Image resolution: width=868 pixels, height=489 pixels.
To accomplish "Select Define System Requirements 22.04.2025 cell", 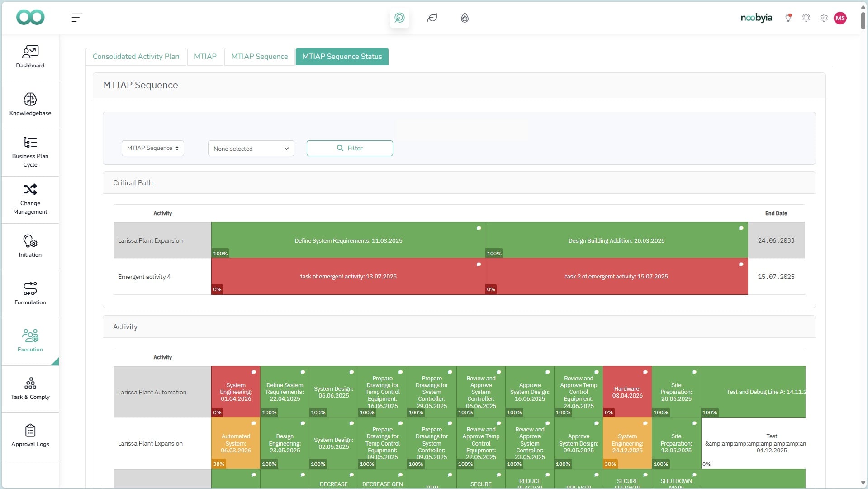I will click(x=285, y=392).
